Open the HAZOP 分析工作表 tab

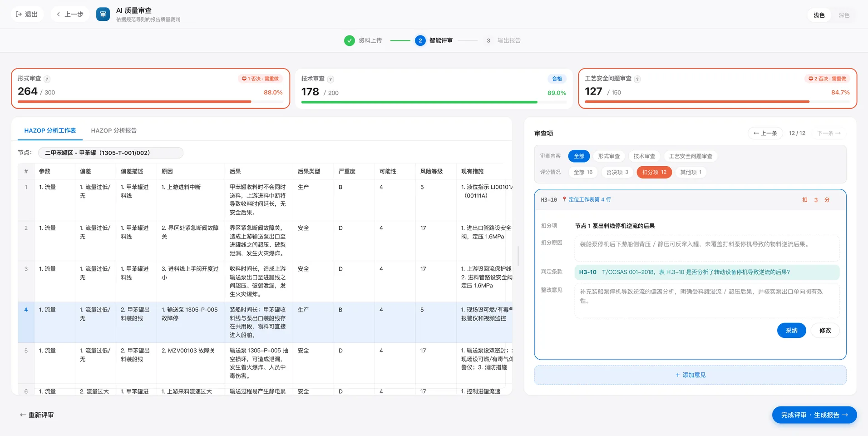click(50, 130)
